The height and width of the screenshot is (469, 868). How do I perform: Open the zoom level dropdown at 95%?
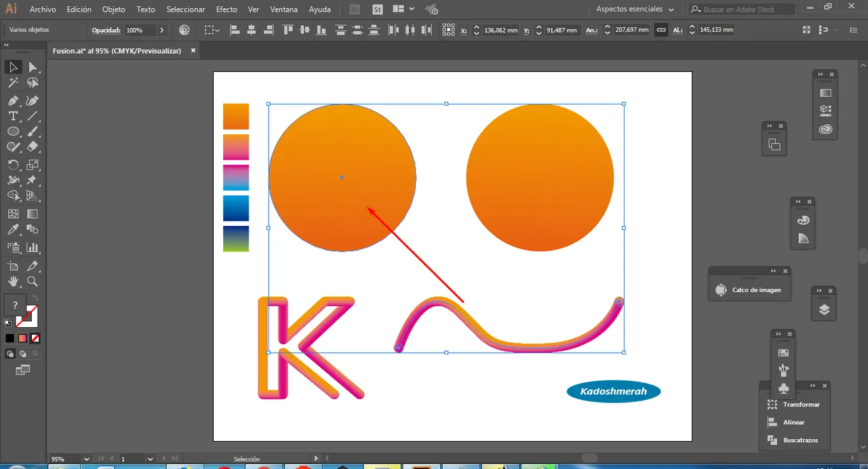[85, 459]
